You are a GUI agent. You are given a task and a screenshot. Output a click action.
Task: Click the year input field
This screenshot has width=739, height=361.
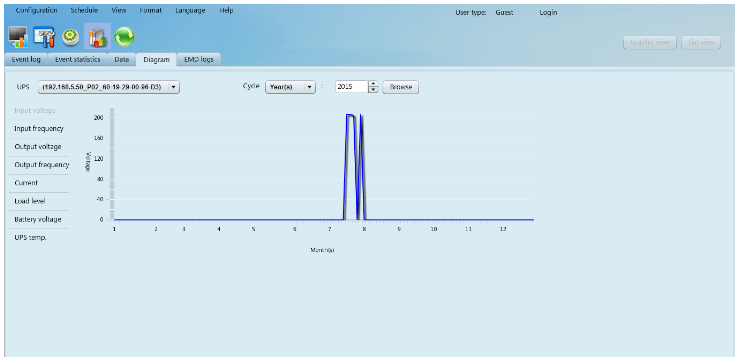coord(352,87)
